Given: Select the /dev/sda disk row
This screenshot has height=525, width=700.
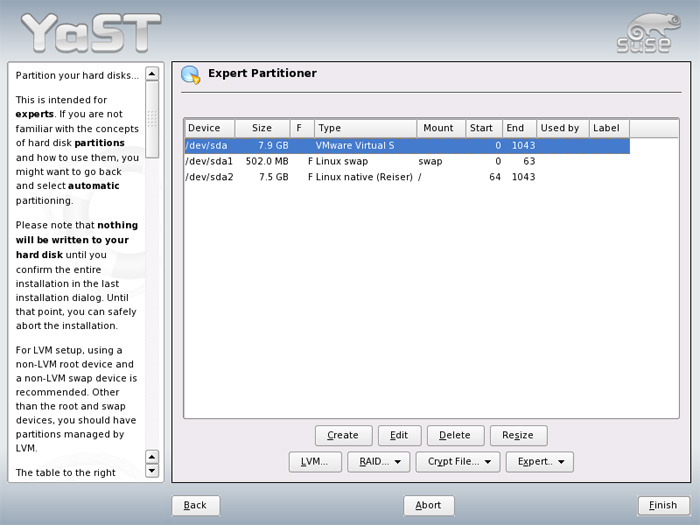Looking at the screenshot, I should click(x=407, y=146).
